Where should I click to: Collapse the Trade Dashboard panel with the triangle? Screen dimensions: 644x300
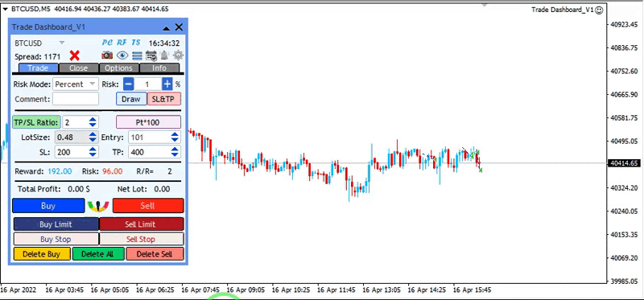click(x=167, y=28)
